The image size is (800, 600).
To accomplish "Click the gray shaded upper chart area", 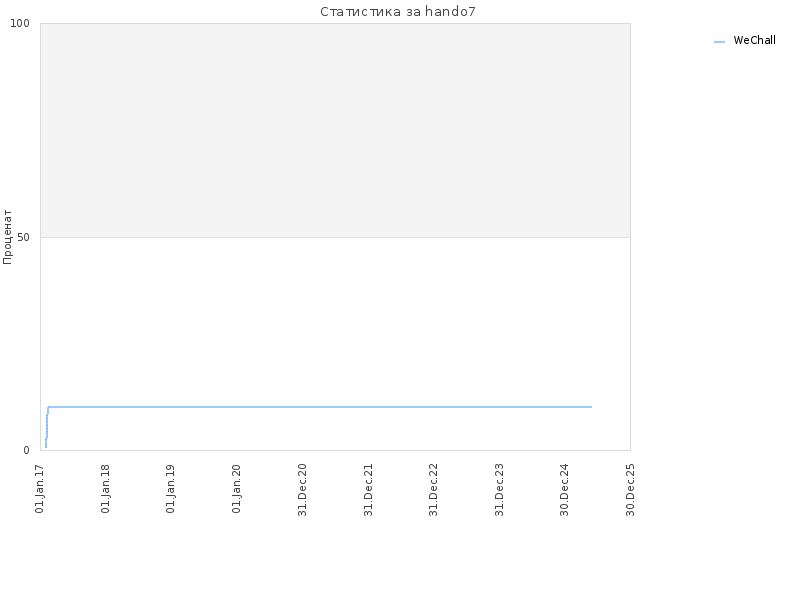I will pyautogui.click(x=335, y=131).
